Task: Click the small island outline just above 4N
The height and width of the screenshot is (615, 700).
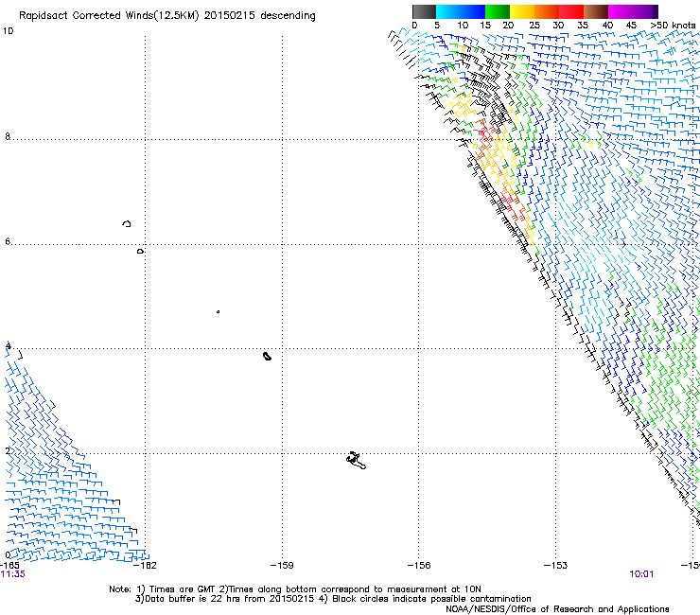Action: [x=267, y=356]
